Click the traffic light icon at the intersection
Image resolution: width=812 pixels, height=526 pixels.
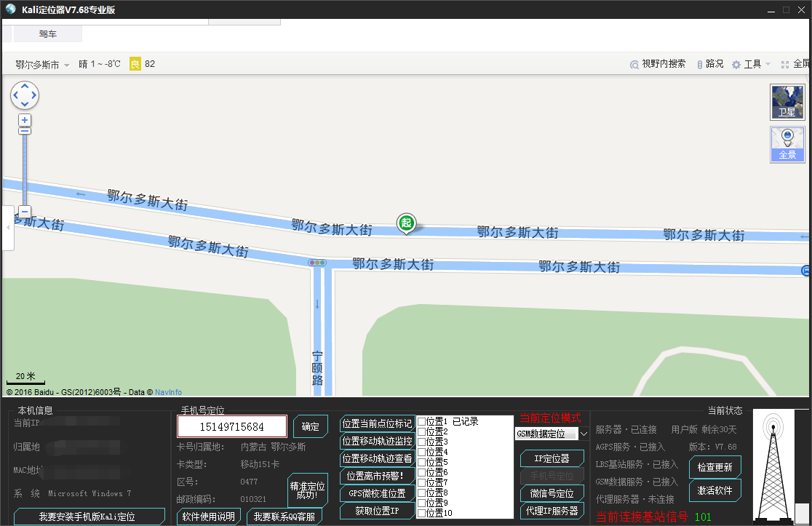click(317, 263)
